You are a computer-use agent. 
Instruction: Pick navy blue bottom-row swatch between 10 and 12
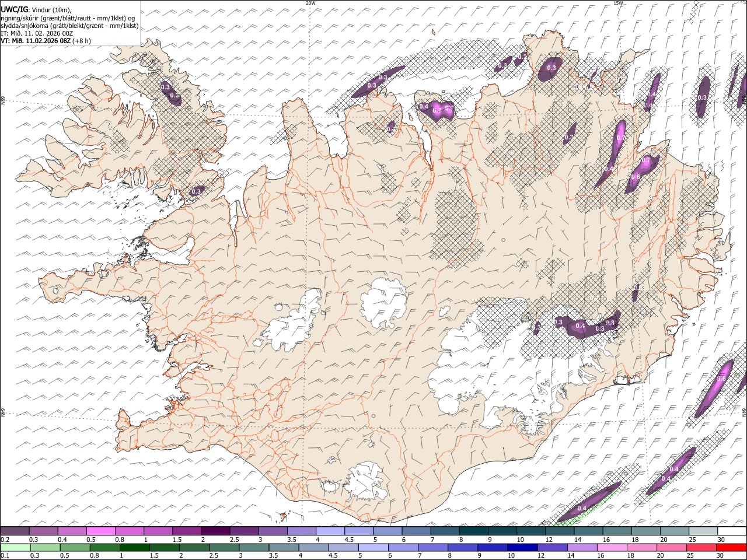(522, 548)
